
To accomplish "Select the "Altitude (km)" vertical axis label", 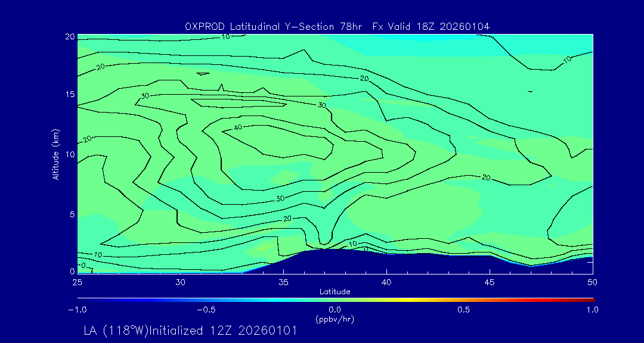I will 56,154.
